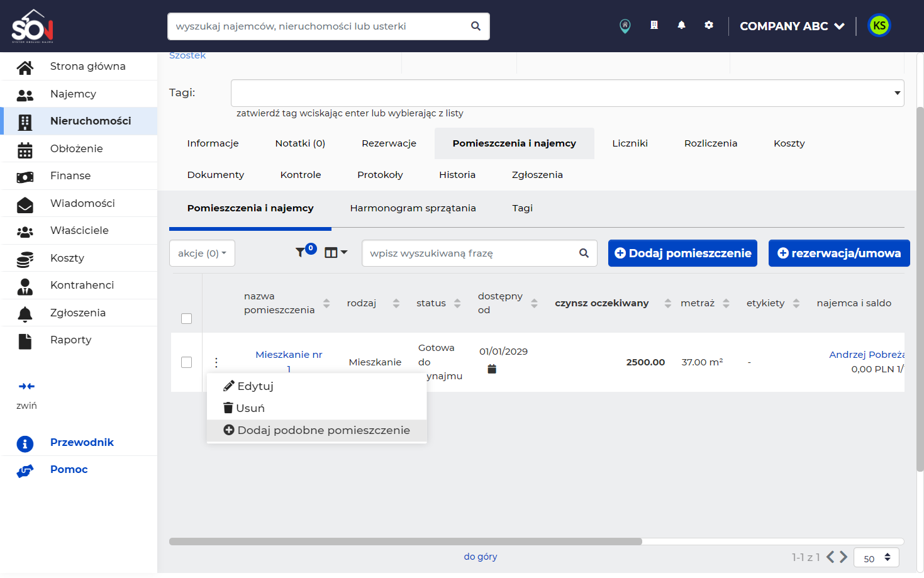Click the calendar icon under 01/01/2029
This screenshot has height=578, width=924.
[x=492, y=369]
